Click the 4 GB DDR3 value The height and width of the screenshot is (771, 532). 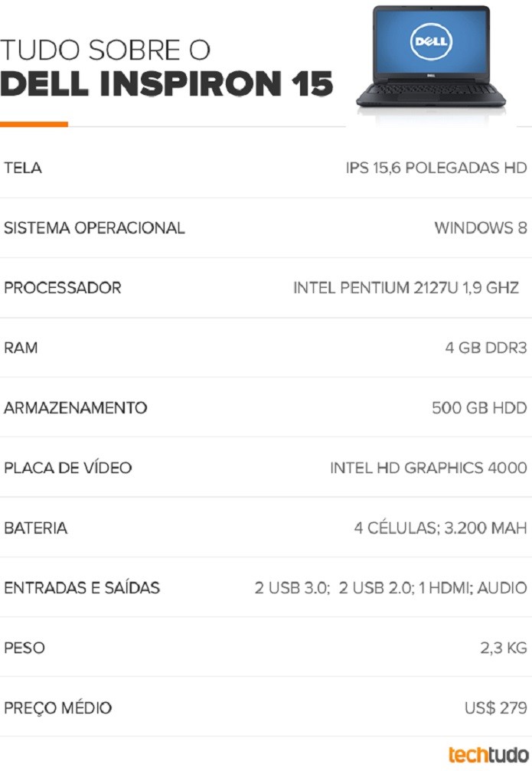point(486,348)
